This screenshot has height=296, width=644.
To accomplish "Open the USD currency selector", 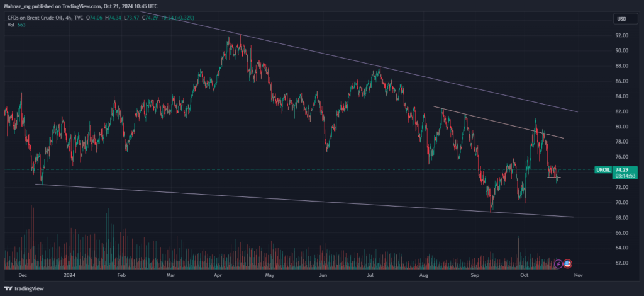I will pos(621,19).
